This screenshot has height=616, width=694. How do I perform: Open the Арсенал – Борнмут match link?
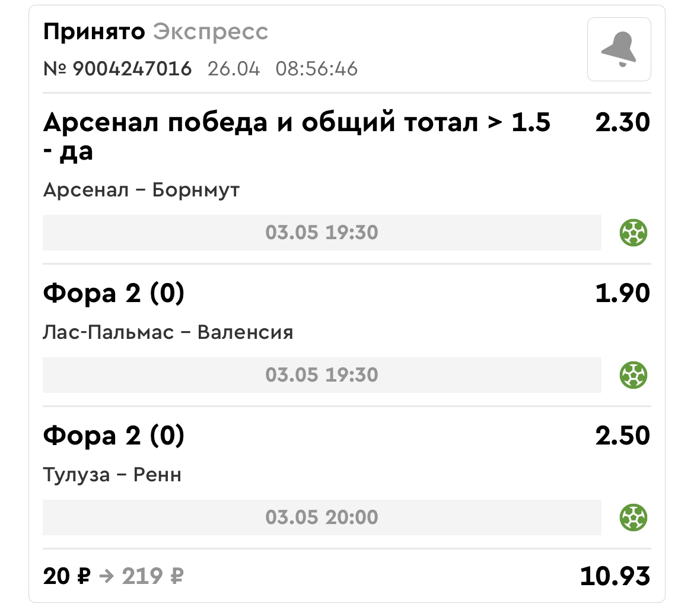pos(141,190)
